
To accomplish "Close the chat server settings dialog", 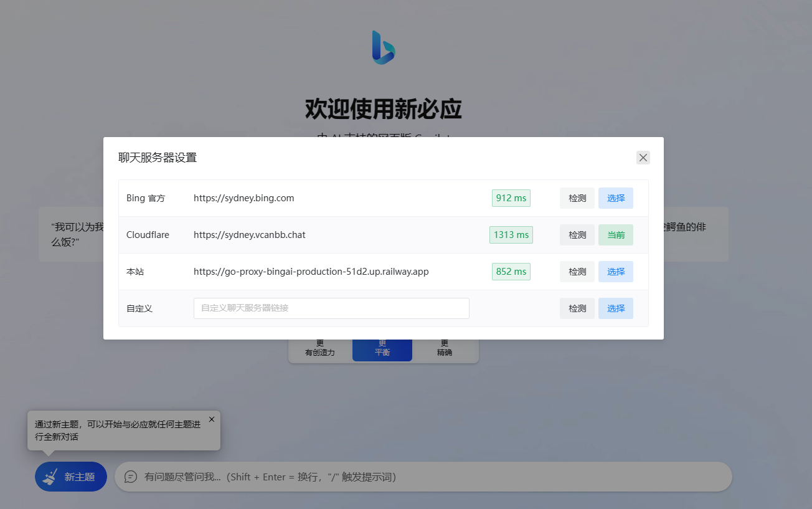I will pyautogui.click(x=643, y=158).
